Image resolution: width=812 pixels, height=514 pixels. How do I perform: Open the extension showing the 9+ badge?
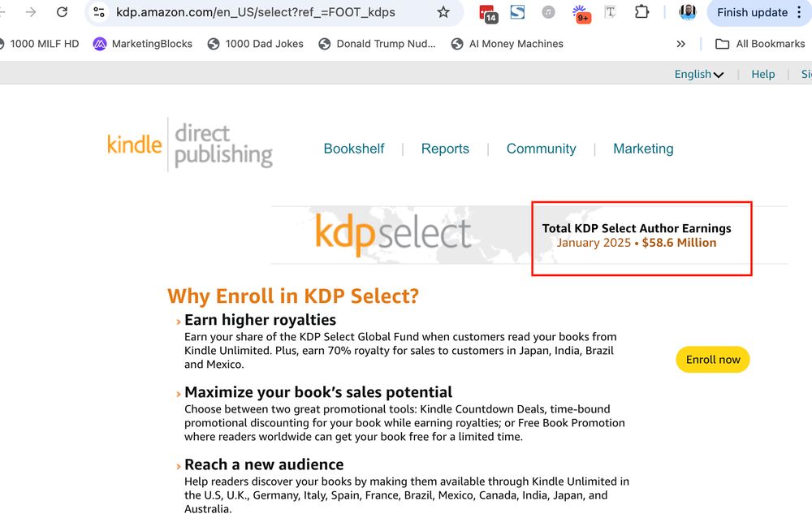click(x=581, y=14)
